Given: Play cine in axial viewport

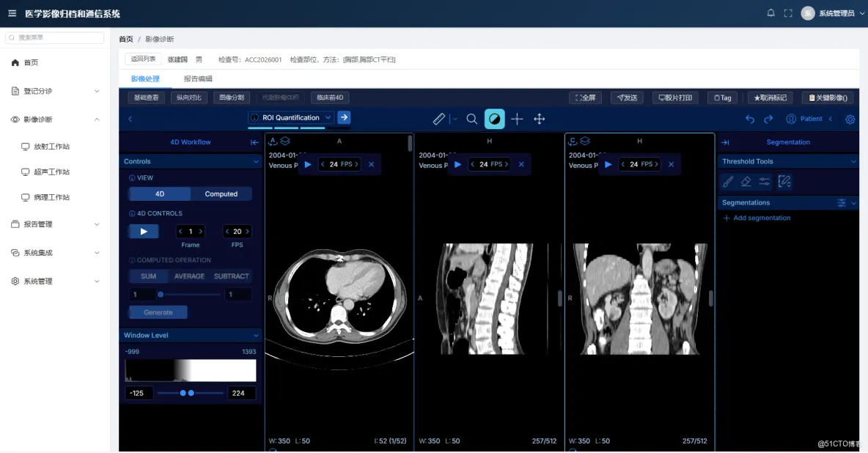Looking at the screenshot, I should tap(308, 164).
